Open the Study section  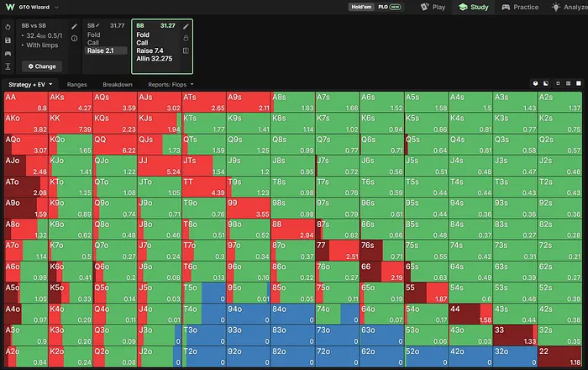[x=474, y=7]
